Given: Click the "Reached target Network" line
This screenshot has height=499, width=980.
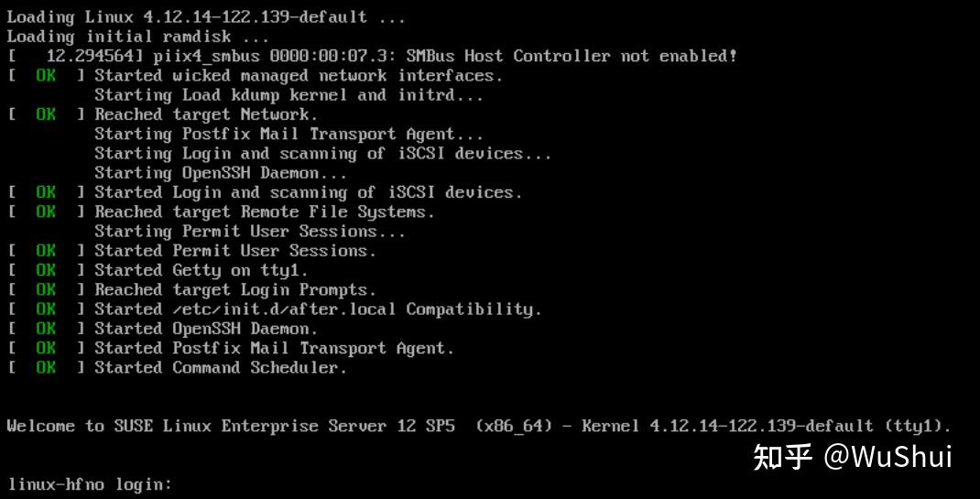Looking at the screenshot, I should [206, 114].
